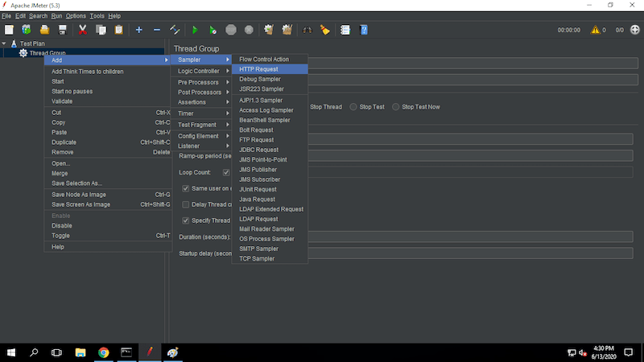Expand the Test Fragment submenu
644x362 pixels.
click(x=202, y=125)
